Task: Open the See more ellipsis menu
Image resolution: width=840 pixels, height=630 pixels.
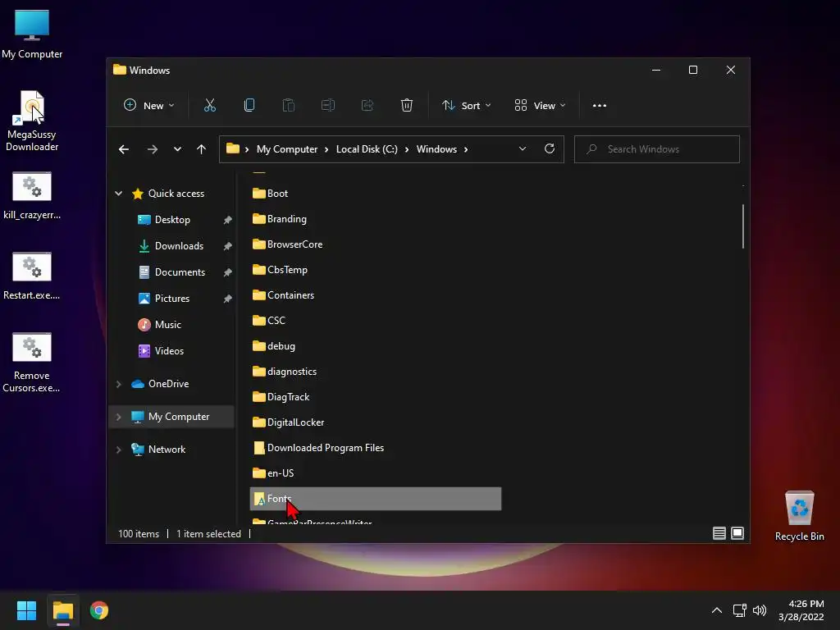Action: pos(600,106)
